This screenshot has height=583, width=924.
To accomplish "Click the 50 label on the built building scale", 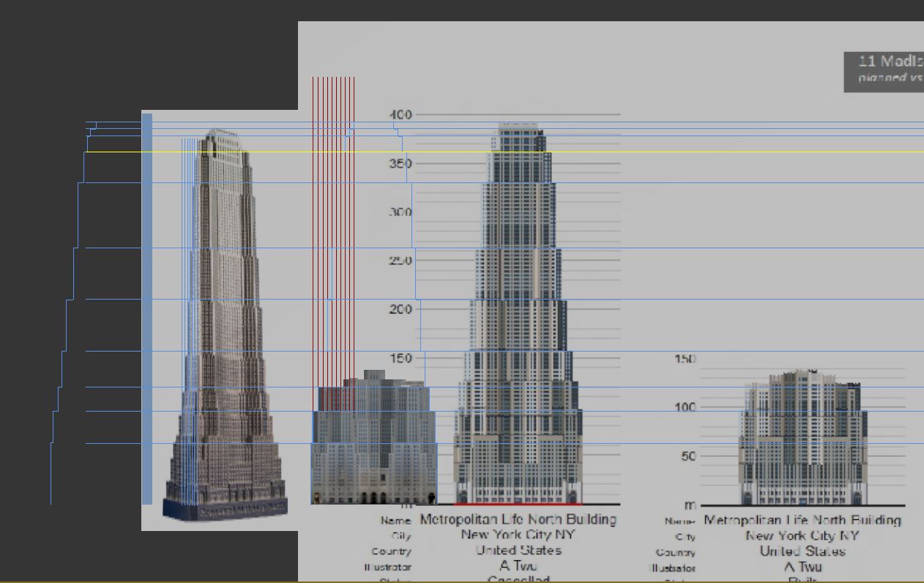I will point(689,456).
